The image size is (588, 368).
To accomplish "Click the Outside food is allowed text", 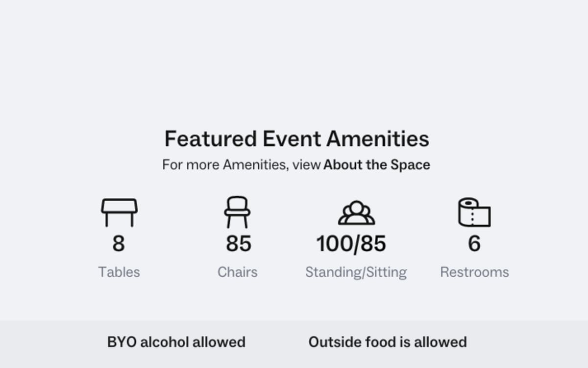I will pos(388,342).
